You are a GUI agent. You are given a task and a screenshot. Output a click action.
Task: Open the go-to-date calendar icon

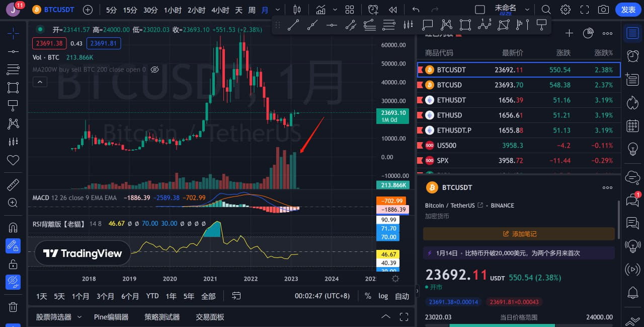(236, 296)
